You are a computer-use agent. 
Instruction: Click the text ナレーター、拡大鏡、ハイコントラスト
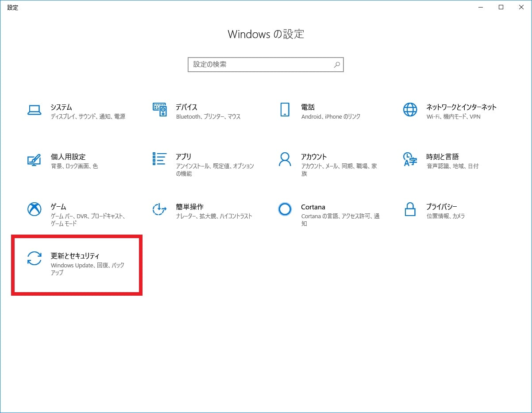point(214,216)
